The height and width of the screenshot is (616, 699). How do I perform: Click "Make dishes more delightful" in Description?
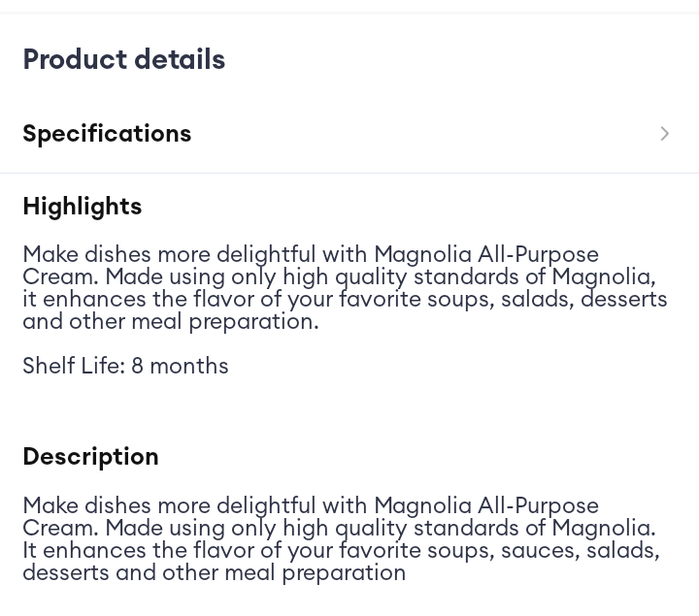click(169, 506)
